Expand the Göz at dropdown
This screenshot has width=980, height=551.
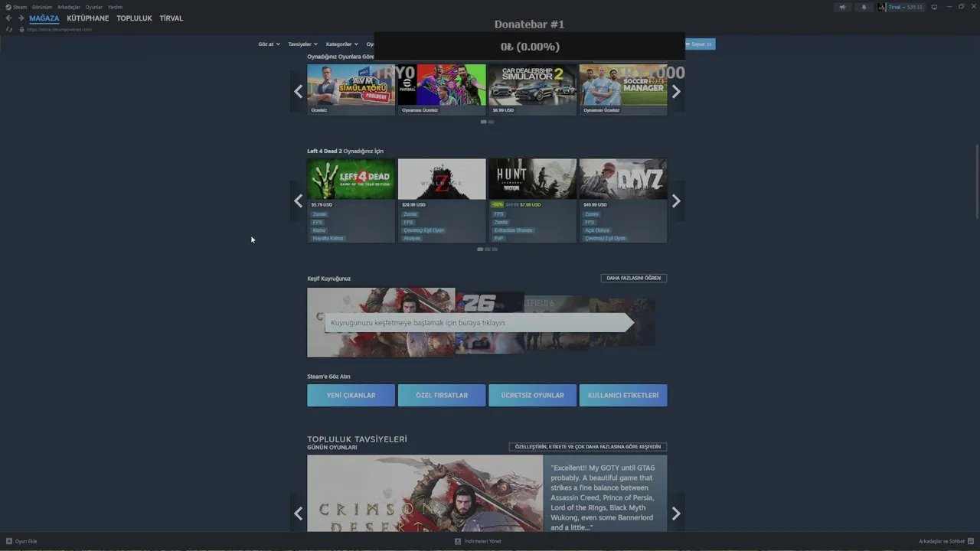269,44
